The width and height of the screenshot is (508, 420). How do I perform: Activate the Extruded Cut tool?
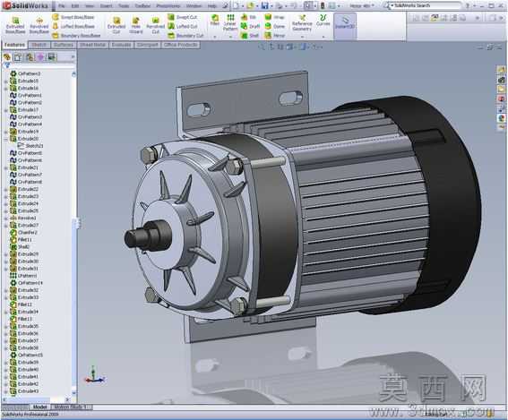(116, 25)
